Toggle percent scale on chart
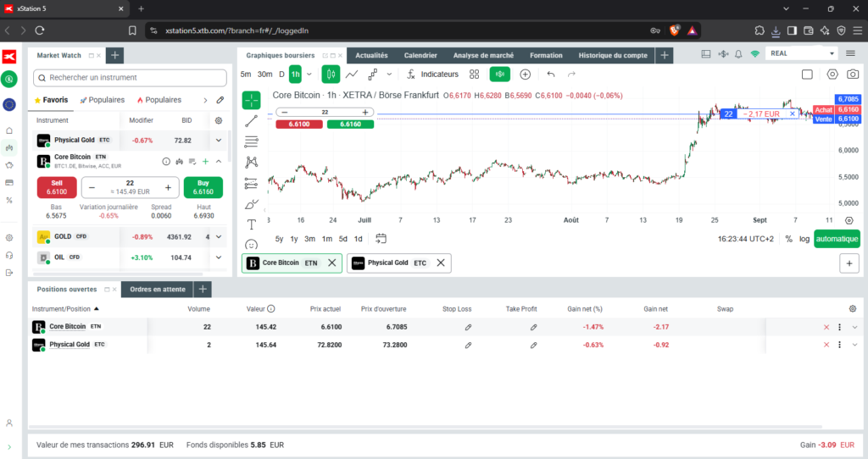868x459 pixels. [789, 239]
